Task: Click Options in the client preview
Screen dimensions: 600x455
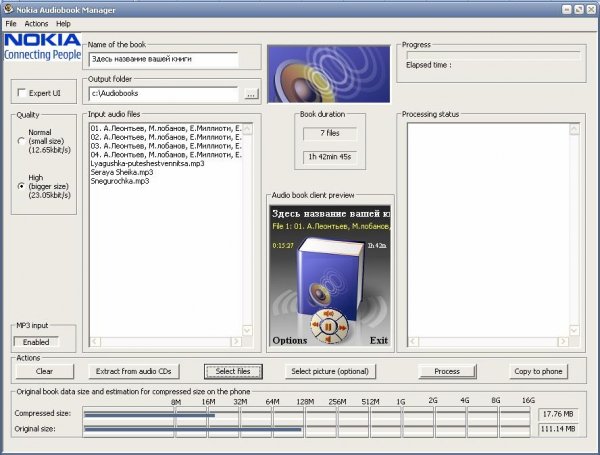Action: tap(290, 340)
